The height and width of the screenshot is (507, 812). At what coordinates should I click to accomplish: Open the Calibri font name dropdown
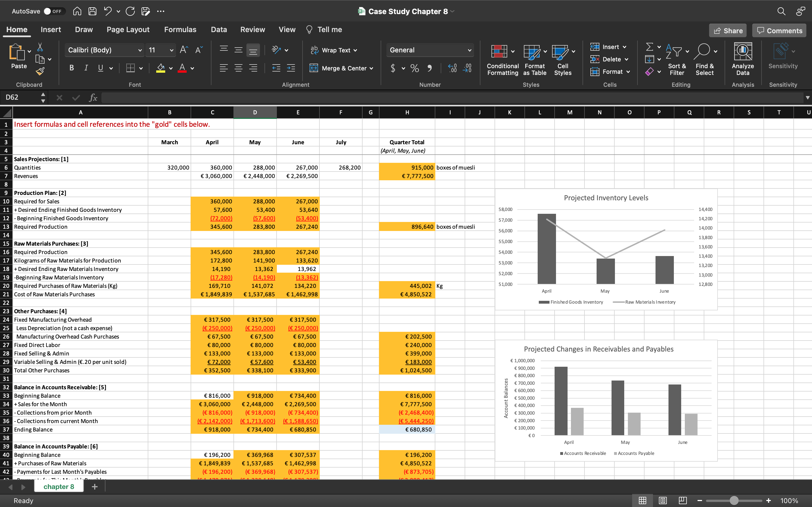coord(140,50)
